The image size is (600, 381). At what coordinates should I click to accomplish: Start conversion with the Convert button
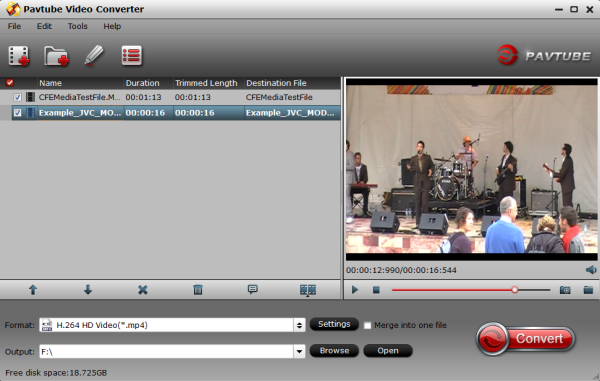point(526,339)
